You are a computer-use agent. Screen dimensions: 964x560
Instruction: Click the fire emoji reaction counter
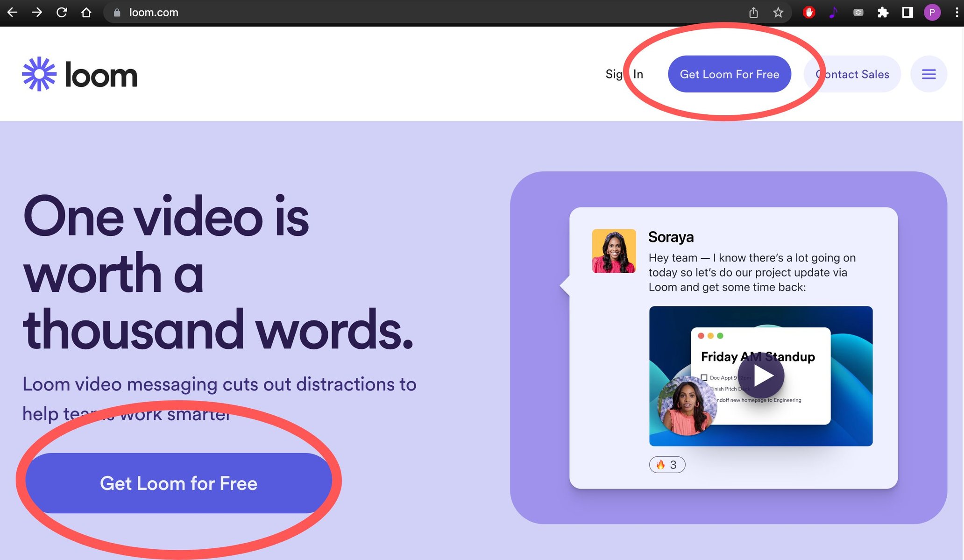point(667,465)
